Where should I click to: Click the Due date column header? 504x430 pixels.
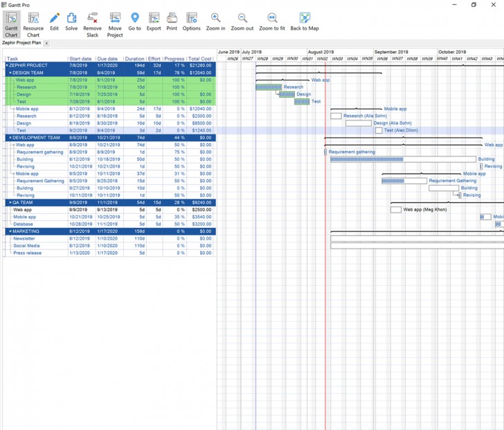point(107,59)
